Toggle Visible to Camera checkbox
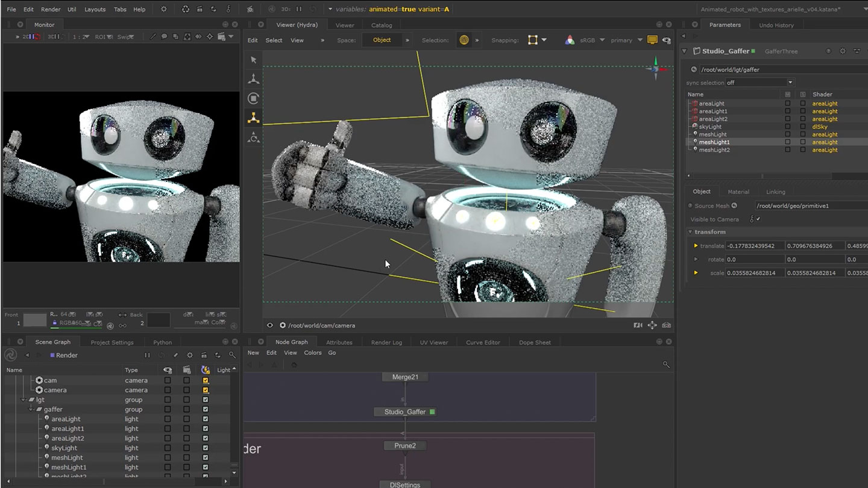 (x=758, y=219)
